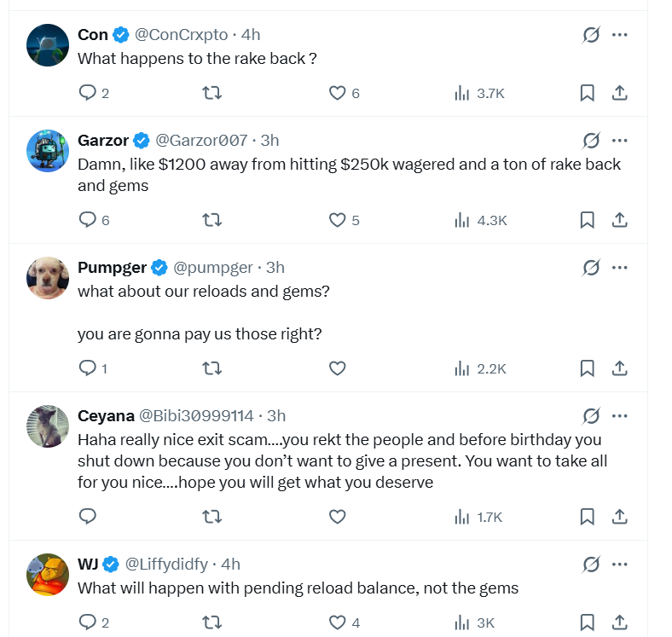Open Garzor's profile via avatar
672x637 pixels.
point(48,151)
